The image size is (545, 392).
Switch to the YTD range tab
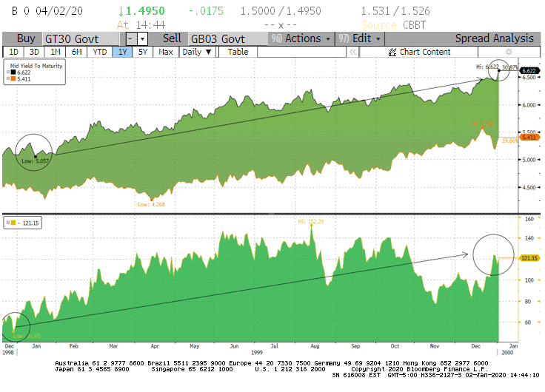[98, 52]
